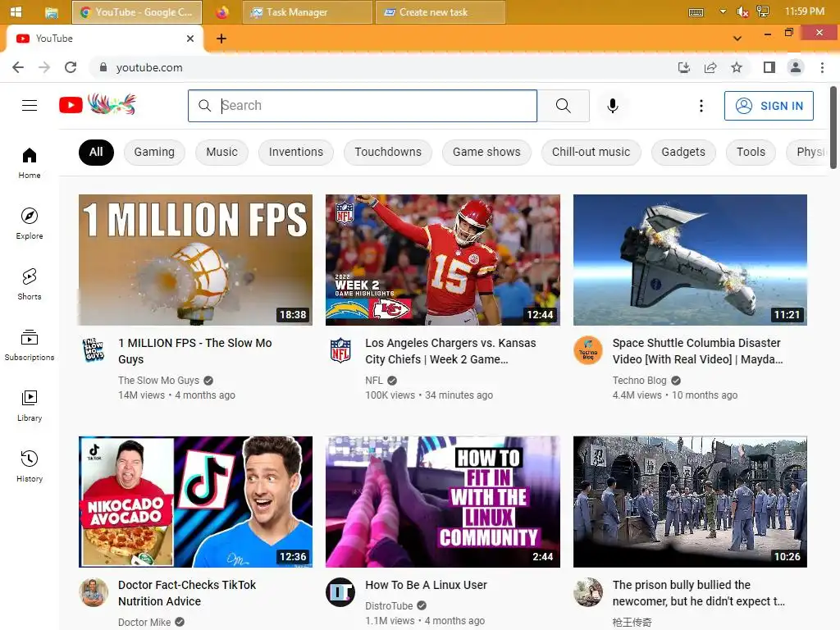
Task: Click the magnifier search button
Action: [x=563, y=106]
